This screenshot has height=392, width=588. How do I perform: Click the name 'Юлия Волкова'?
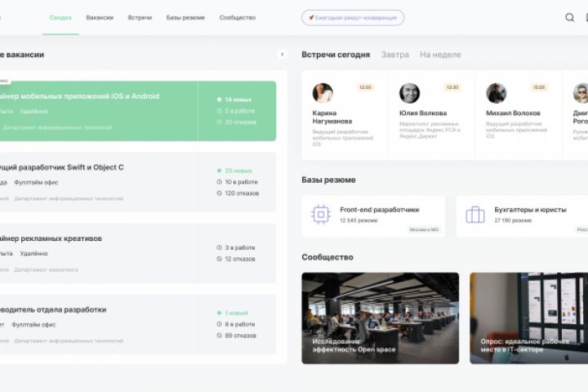click(x=423, y=113)
